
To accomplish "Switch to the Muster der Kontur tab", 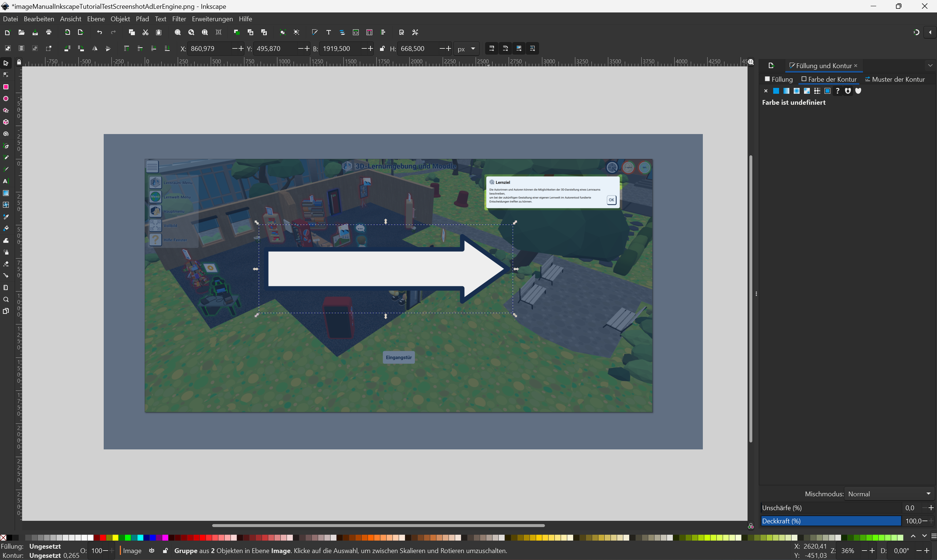I will 895,79.
